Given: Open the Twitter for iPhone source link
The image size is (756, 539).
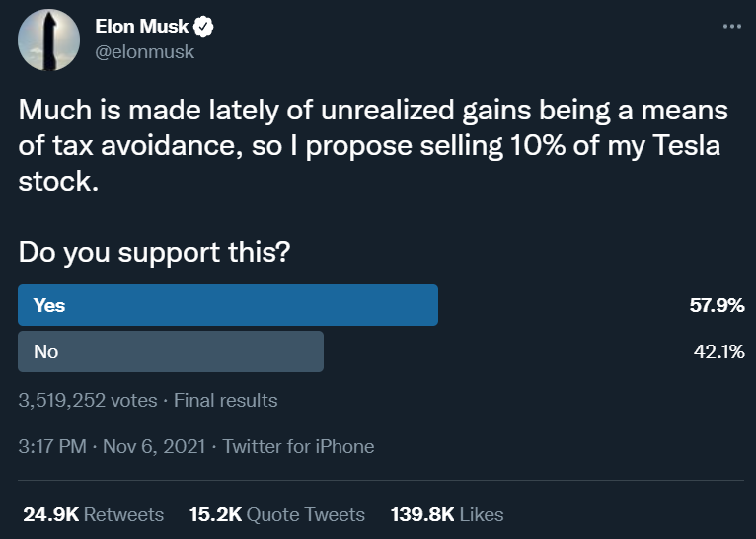Looking at the screenshot, I should [298, 446].
